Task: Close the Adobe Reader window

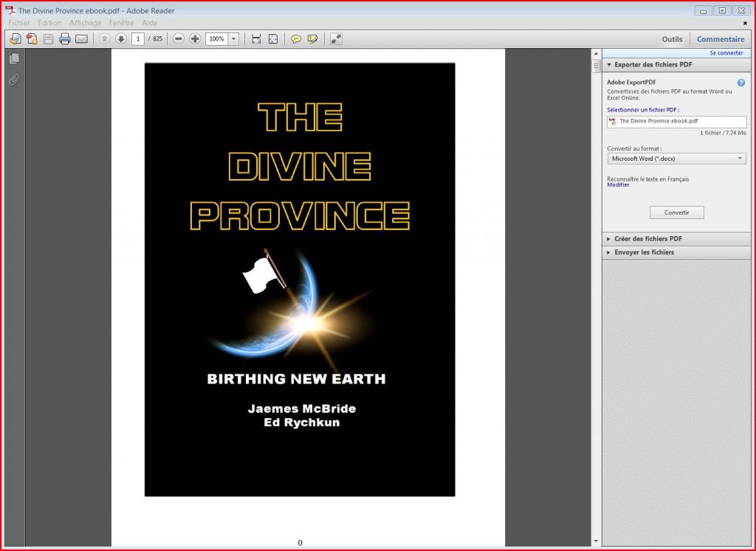Action: [x=741, y=10]
